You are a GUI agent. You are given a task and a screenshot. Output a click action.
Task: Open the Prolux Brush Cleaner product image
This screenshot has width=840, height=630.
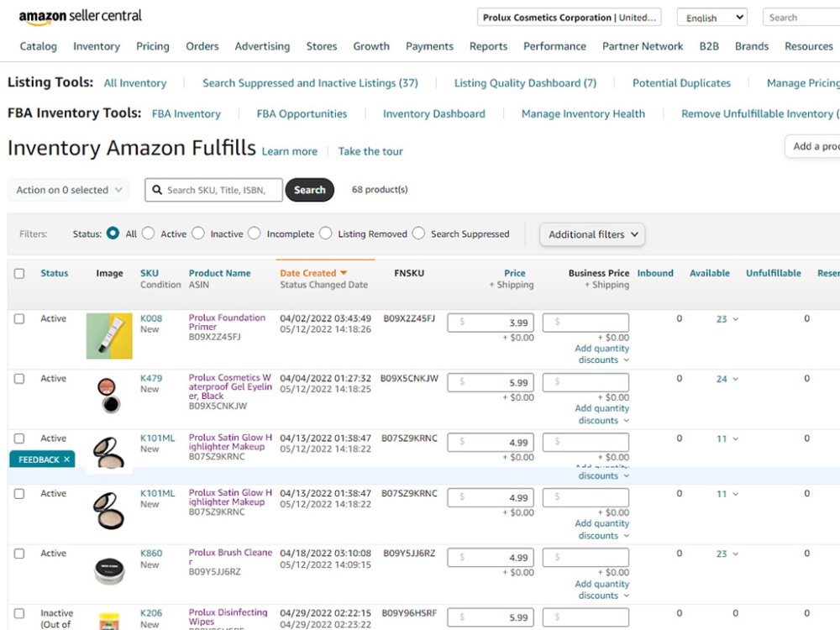(109, 570)
